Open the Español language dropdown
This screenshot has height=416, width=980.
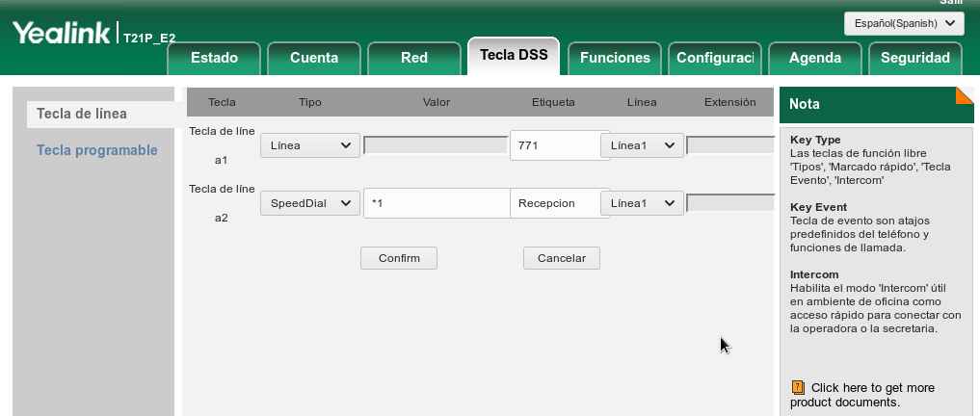point(903,24)
